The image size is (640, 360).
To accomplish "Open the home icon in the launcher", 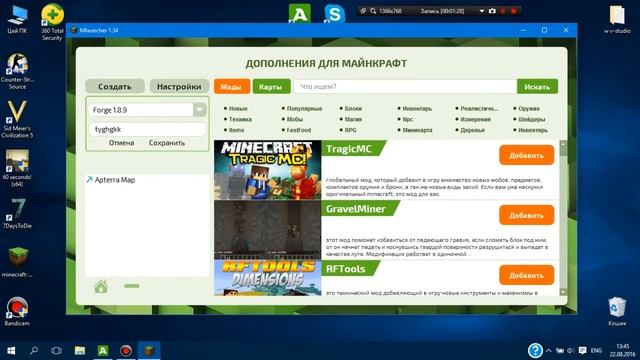I will [101, 287].
